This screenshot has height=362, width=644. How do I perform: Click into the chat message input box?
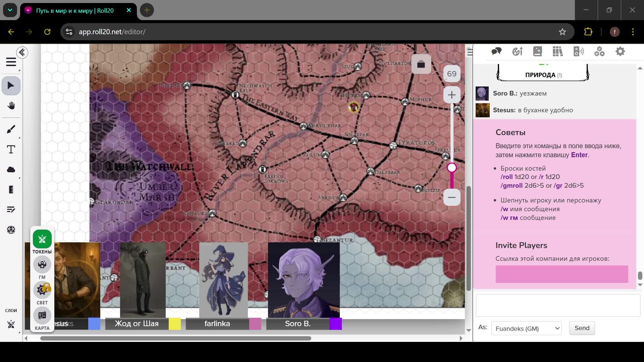[558, 305]
